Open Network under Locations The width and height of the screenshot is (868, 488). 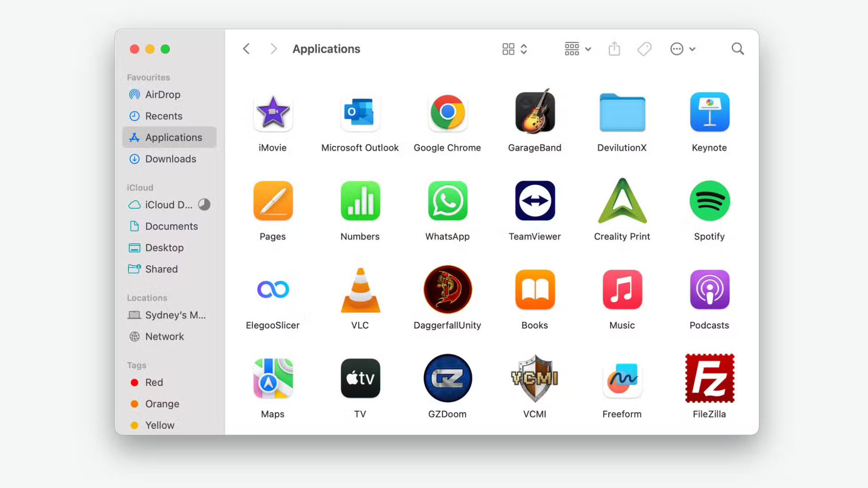pos(164,337)
